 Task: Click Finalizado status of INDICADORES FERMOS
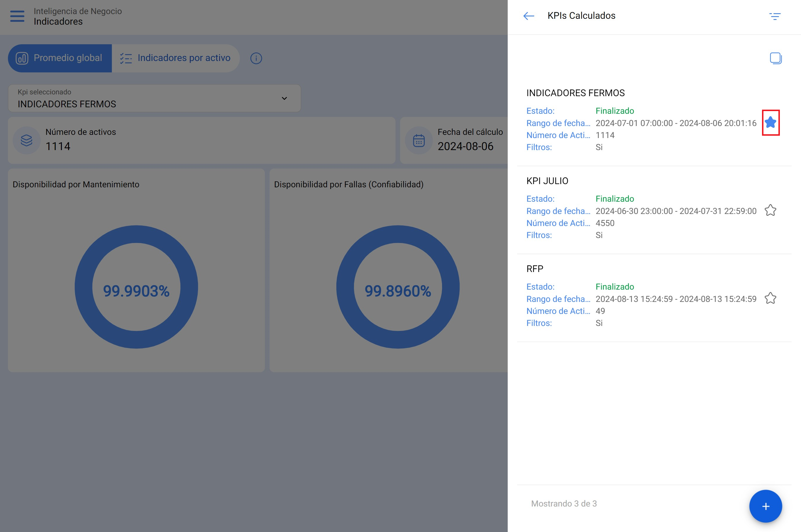coord(615,111)
